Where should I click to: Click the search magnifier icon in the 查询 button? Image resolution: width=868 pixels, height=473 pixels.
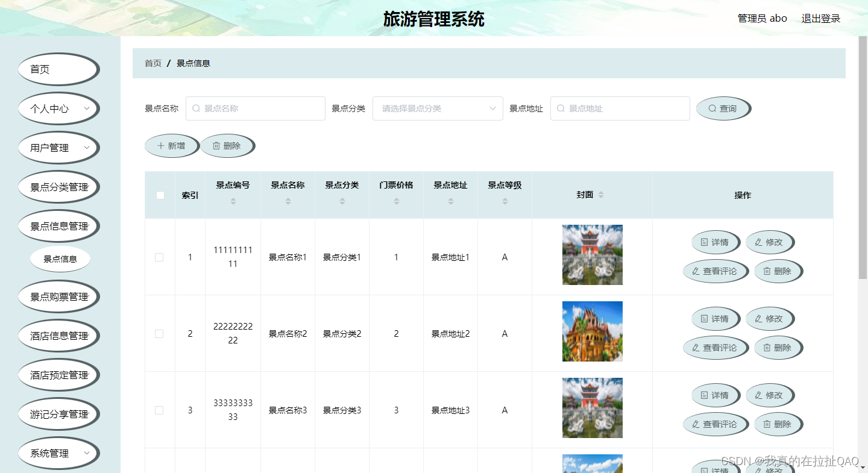point(712,108)
